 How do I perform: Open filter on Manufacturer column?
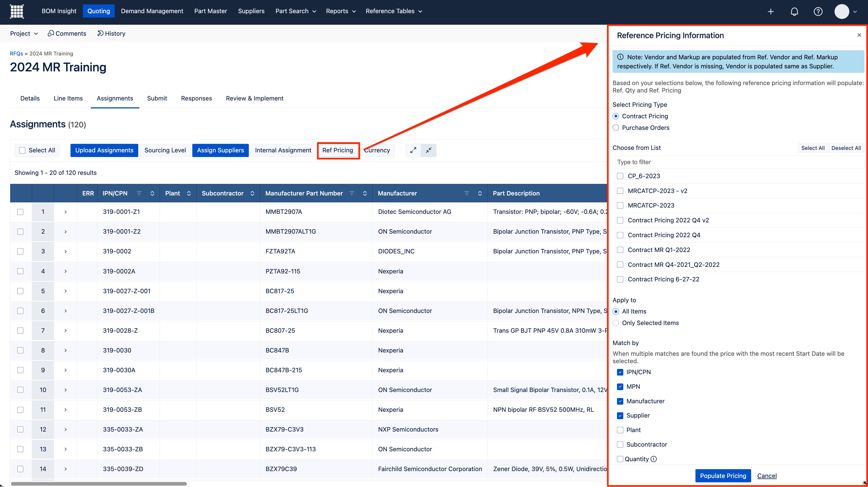coord(467,193)
